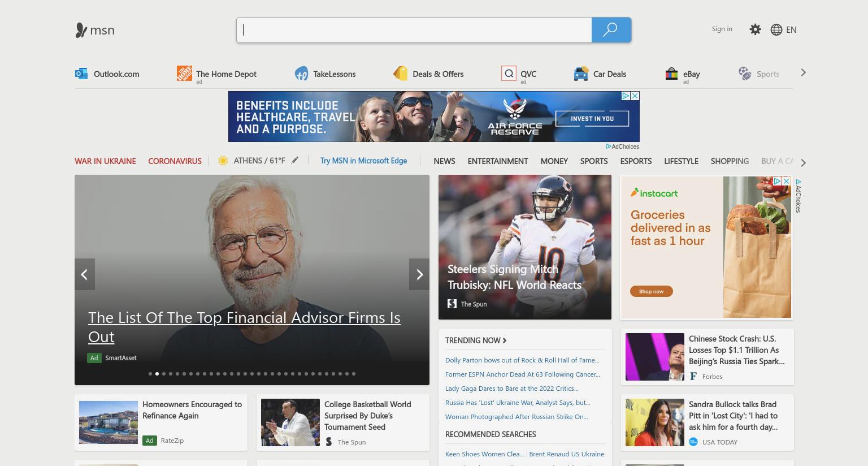Open Sports ball icon shortcut

pos(745,74)
